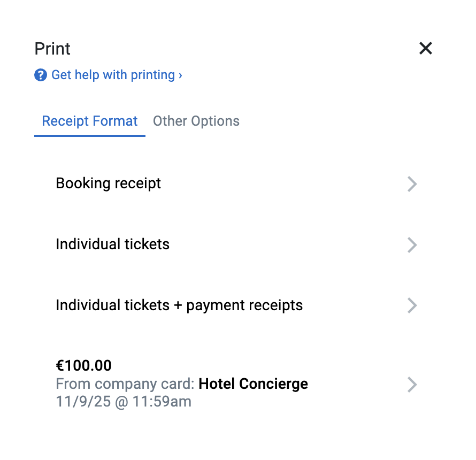Viewport: 476px width, 460px height.
Task: Click the small arrow after help link text
Action: click(181, 75)
